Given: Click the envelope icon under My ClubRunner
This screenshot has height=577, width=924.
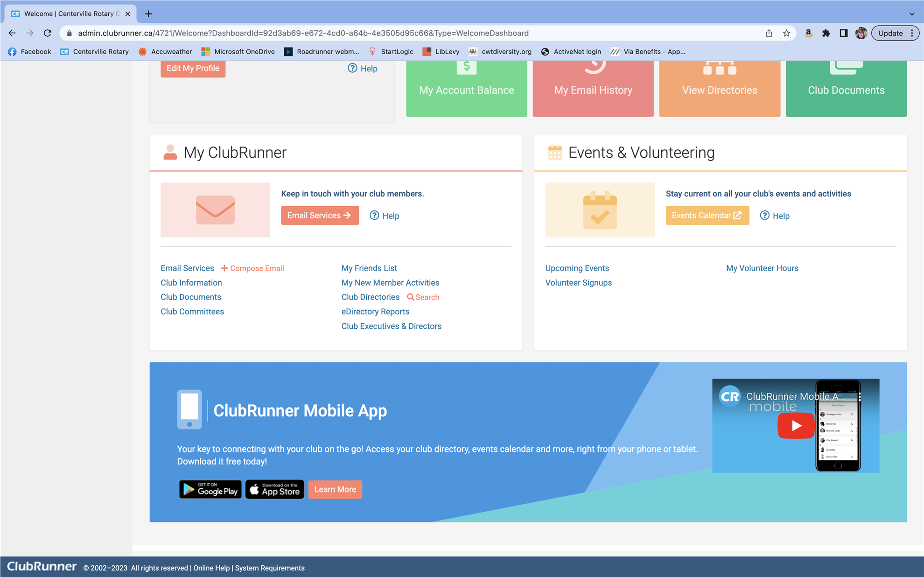Looking at the screenshot, I should pyautogui.click(x=215, y=210).
